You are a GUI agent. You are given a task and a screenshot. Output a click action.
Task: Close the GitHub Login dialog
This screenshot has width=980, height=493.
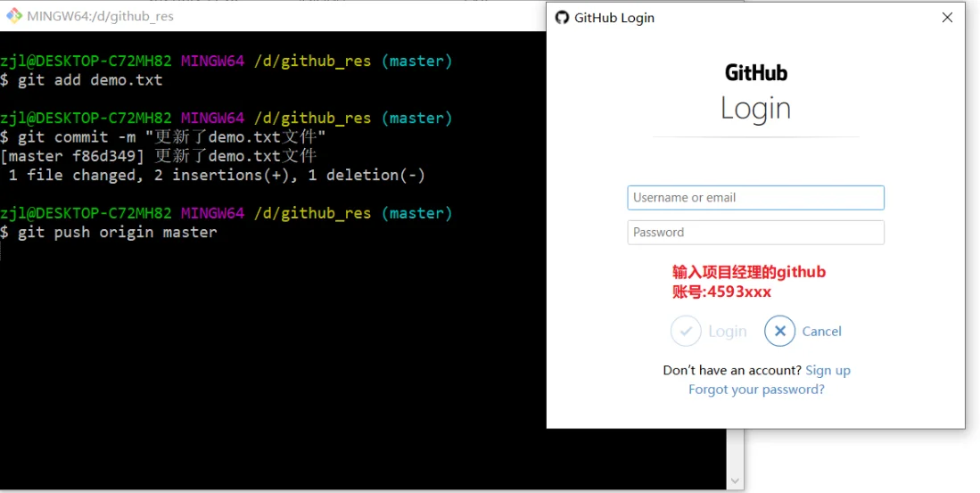click(947, 18)
